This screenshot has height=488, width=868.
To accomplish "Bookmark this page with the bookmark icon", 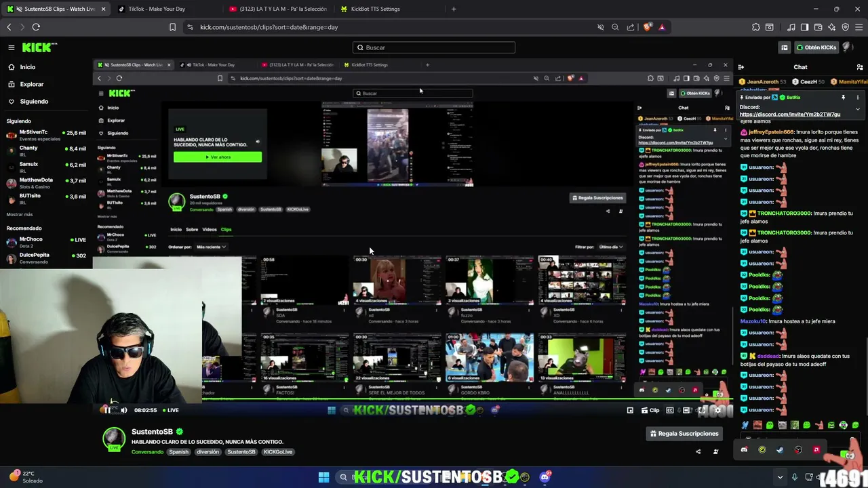I will click(172, 27).
